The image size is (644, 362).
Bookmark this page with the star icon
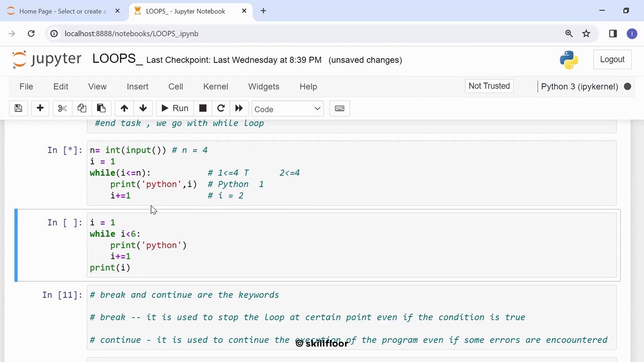click(586, 34)
